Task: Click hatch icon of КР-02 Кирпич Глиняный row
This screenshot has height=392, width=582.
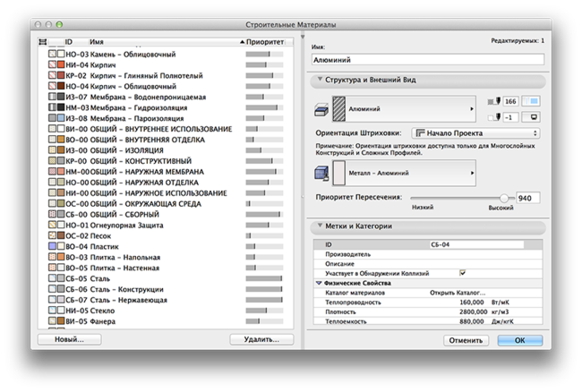Action: click(x=52, y=76)
